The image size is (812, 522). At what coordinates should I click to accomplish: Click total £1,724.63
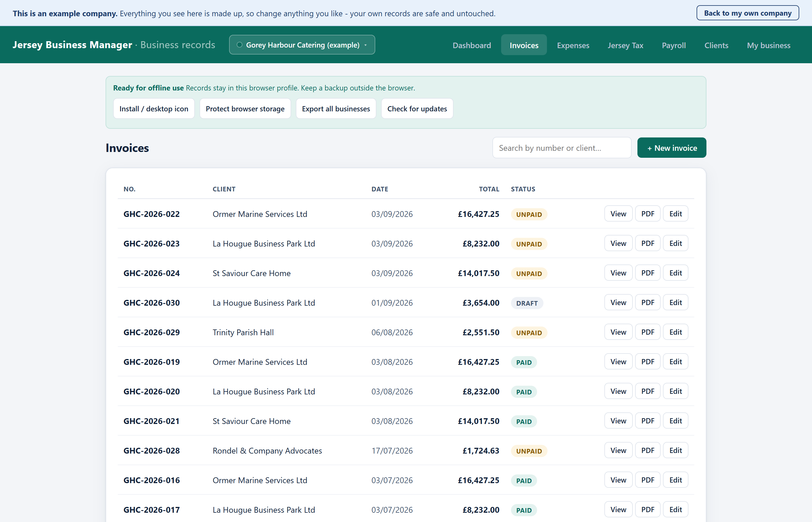[x=481, y=450]
